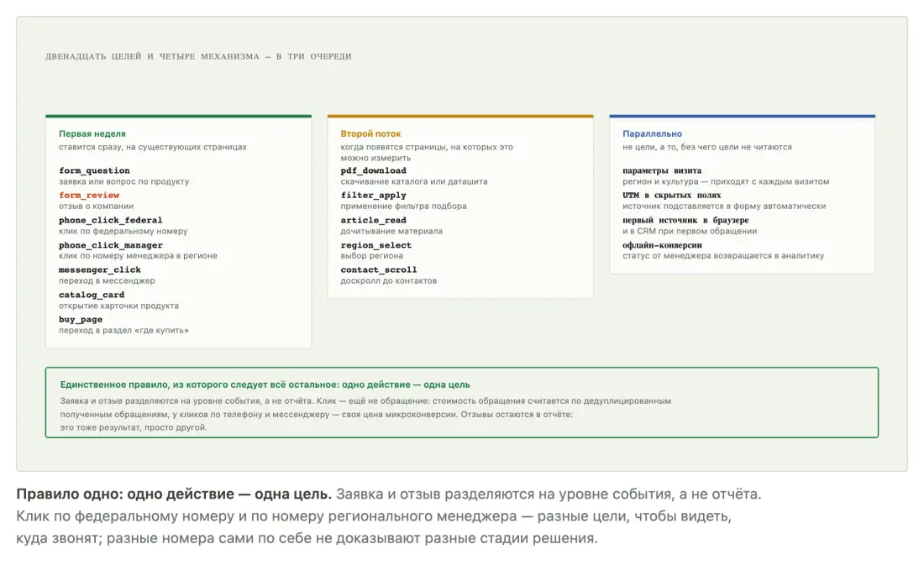Select the "pdf_download" goal name

[x=373, y=171]
